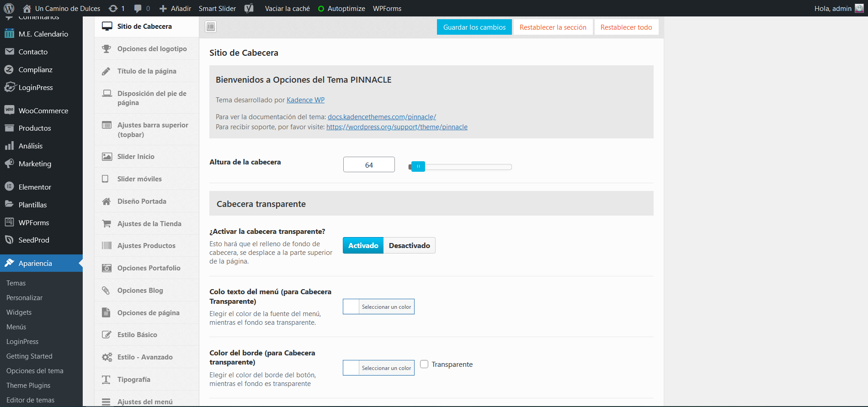
Task: Click the gears icon for Estilo - Avanzado
Action: coord(107,357)
